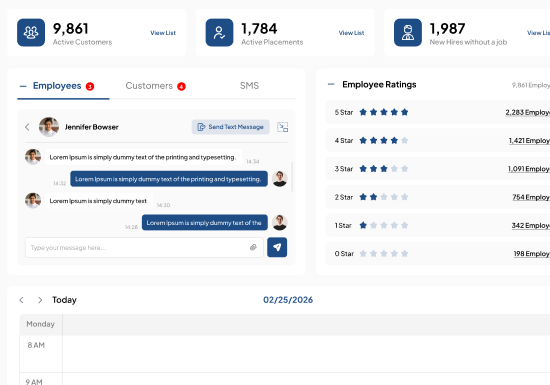Click the 9,861 Active Customers count

(x=71, y=28)
